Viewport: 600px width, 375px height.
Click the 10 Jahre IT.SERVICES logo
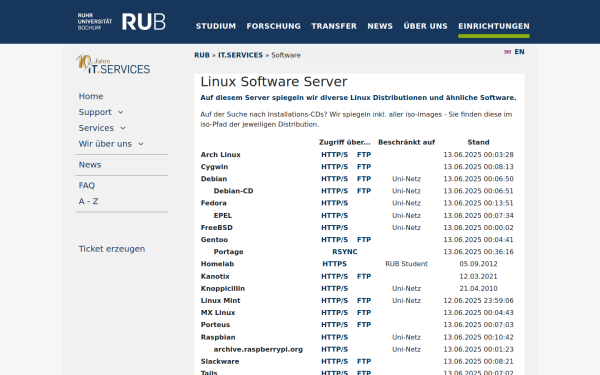pyautogui.click(x=113, y=64)
